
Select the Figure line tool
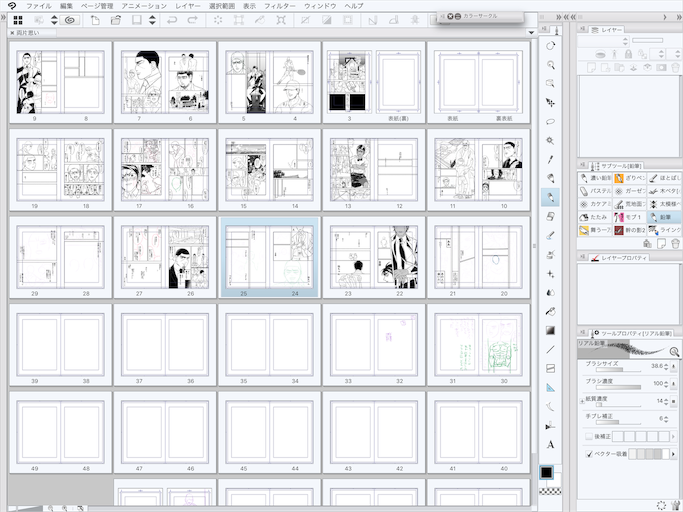[x=551, y=349]
